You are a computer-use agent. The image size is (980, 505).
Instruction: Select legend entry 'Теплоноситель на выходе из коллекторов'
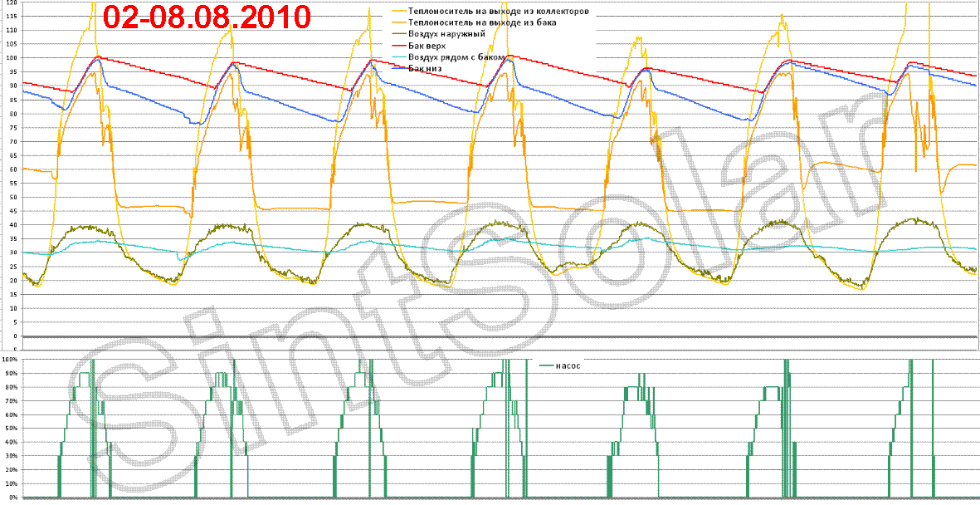point(498,12)
